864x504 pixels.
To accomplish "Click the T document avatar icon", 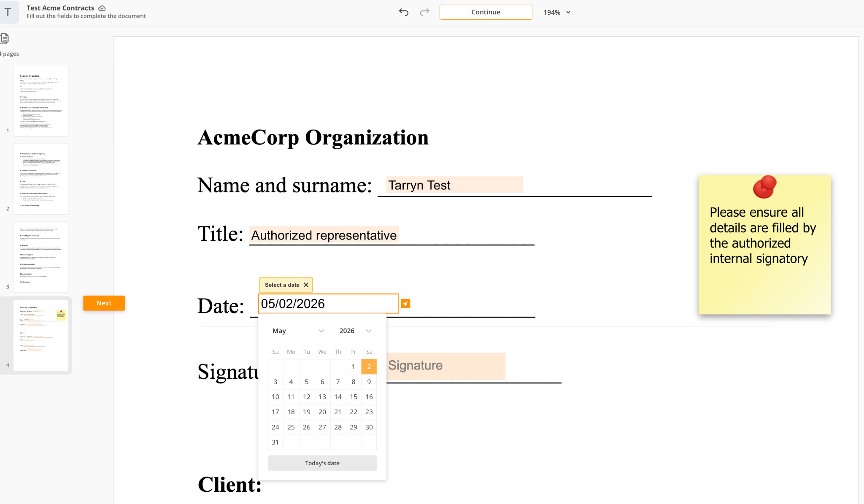I will coord(8,12).
